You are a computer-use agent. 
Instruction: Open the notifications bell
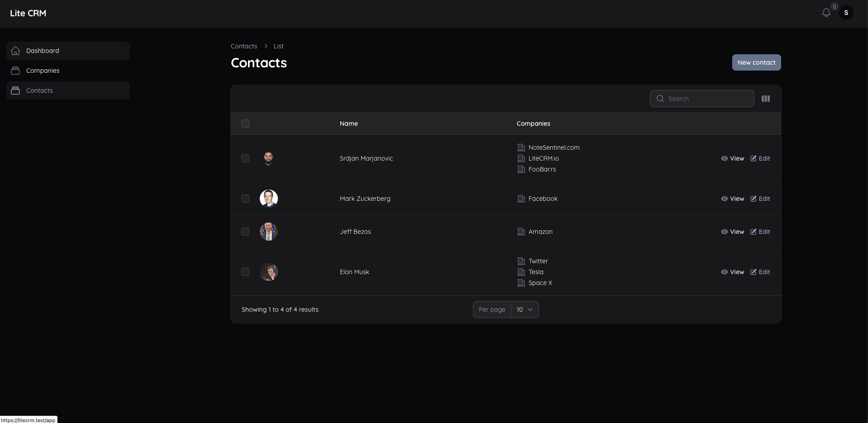coord(825,13)
